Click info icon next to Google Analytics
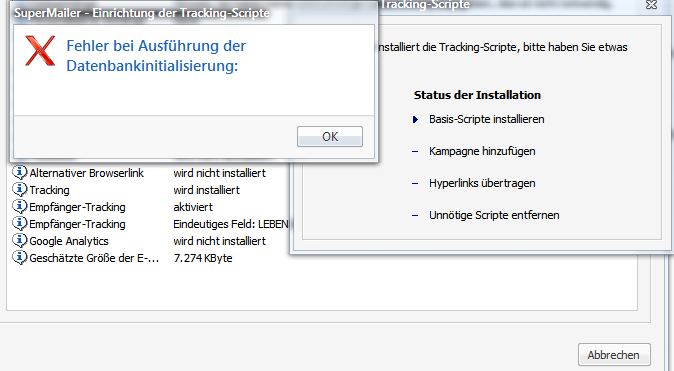 click(19, 240)
